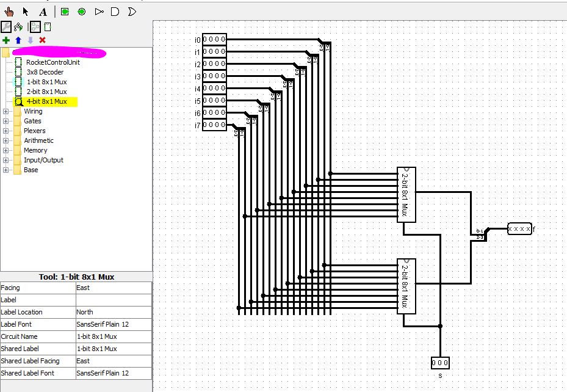
Task: Select the OR gate tool
Action: click(x=132, y=12)
